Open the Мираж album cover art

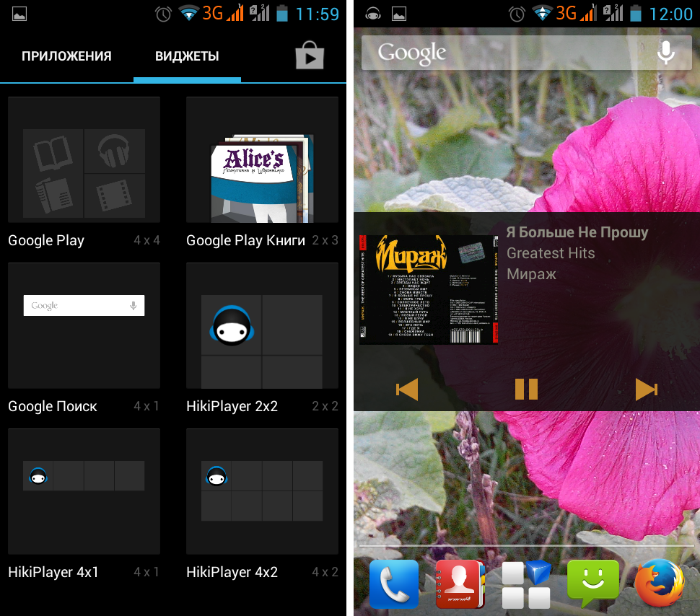tap(429, 290)
